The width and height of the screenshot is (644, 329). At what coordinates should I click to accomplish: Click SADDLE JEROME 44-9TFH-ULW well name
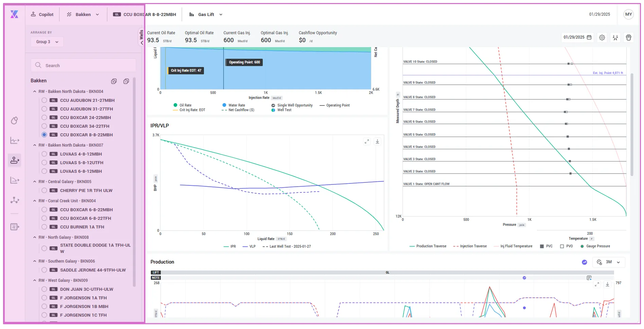[93, 270]
